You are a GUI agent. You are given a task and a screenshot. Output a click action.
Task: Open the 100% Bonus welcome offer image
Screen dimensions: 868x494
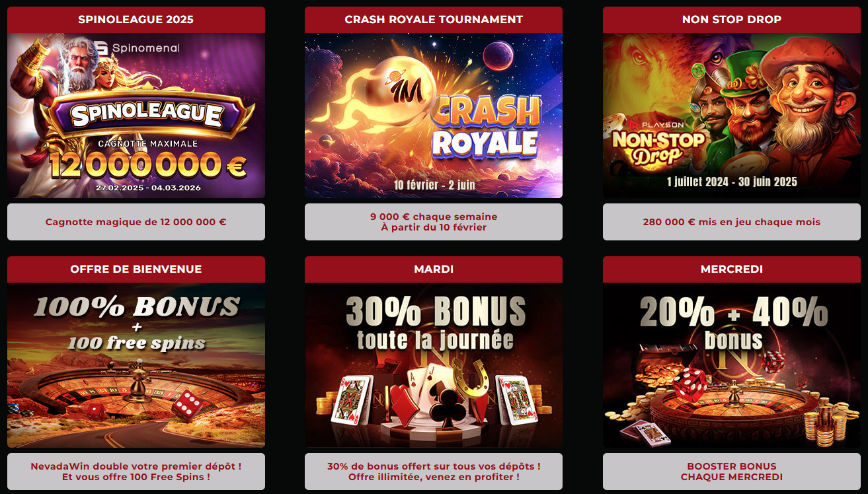136,365
